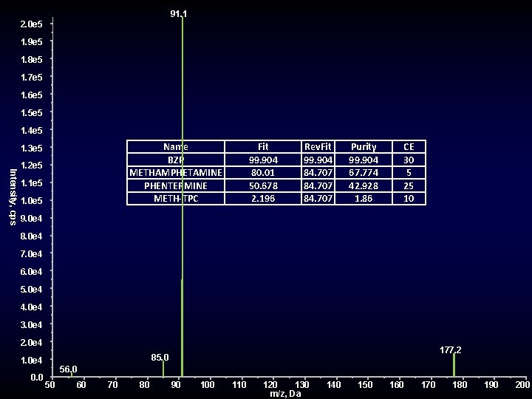Click the 0.0 y-axis tick label

pos(37,378)
